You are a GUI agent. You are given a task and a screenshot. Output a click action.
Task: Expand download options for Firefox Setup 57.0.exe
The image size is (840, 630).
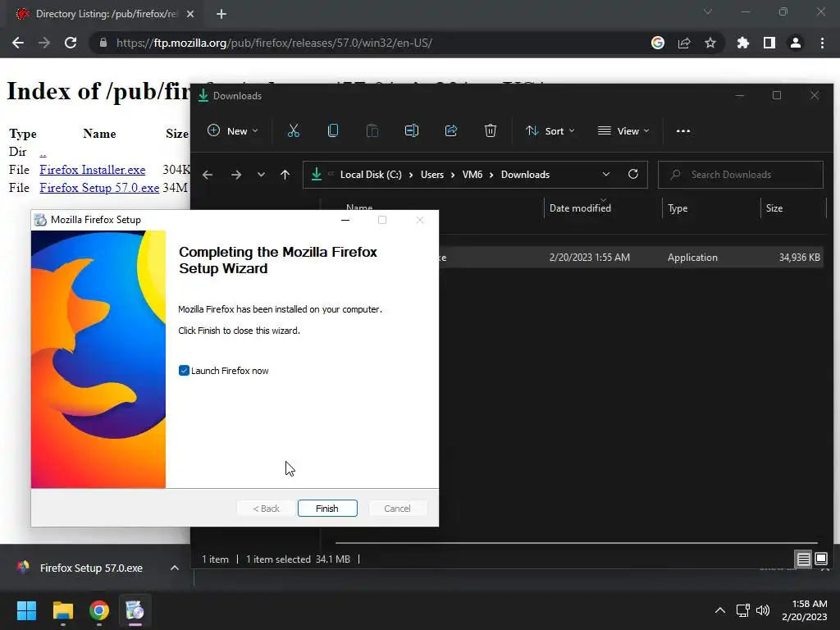[175, 568]
